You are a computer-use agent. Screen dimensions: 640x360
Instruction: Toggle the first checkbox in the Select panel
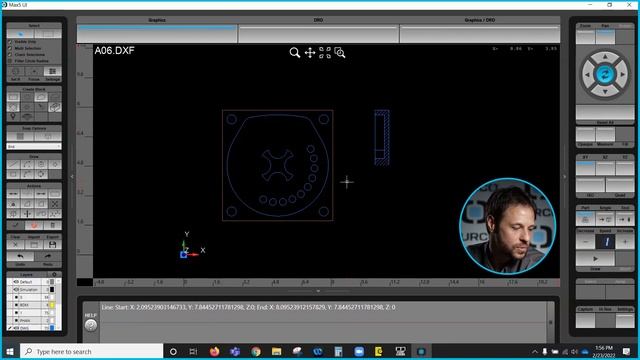tap(10, 42)
